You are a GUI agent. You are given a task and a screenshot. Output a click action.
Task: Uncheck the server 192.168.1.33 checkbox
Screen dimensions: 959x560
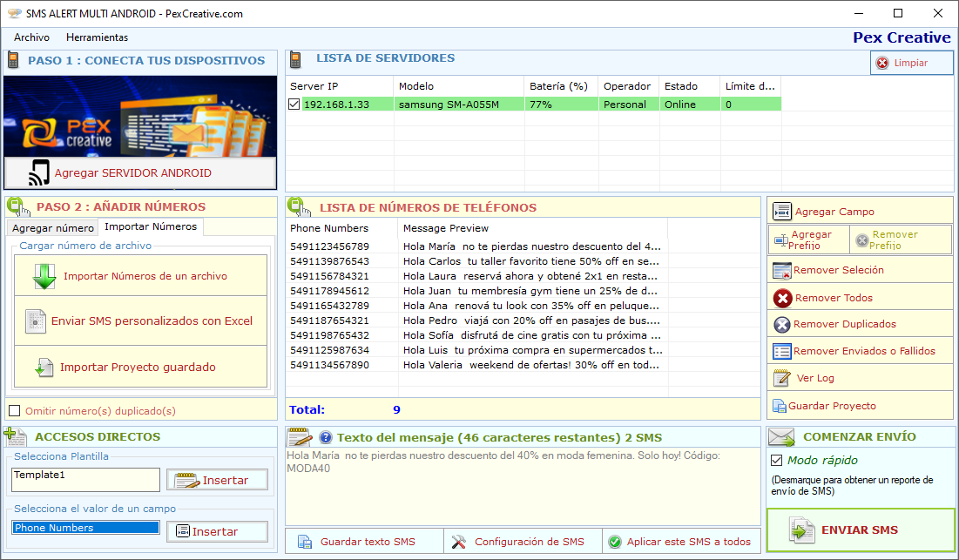click(x=294, y=105)
